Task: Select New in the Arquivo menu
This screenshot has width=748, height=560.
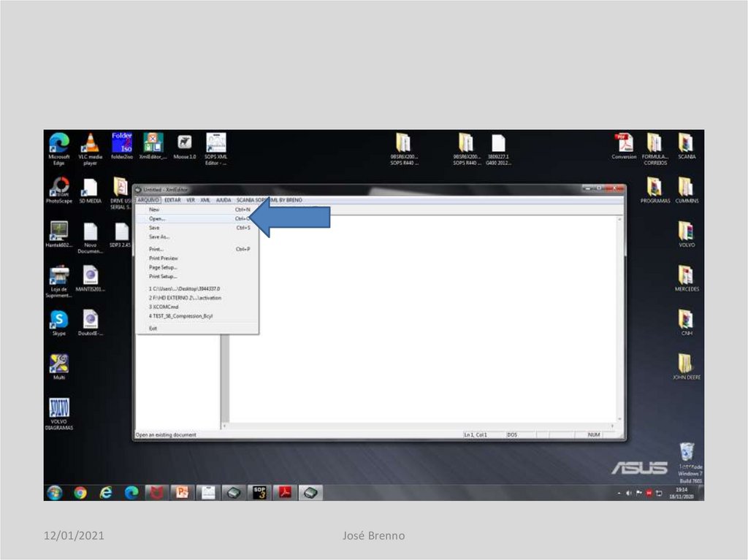Action: (x=154, y=210)
